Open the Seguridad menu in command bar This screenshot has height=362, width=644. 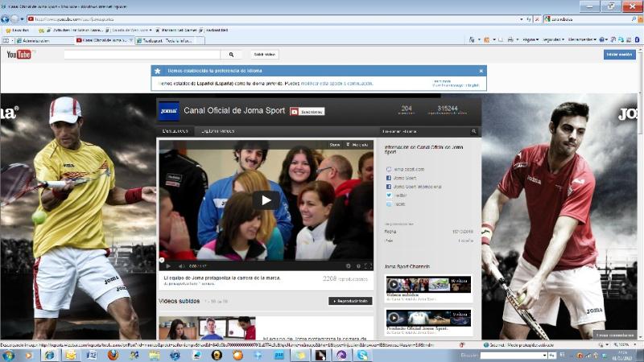point(553,39)
